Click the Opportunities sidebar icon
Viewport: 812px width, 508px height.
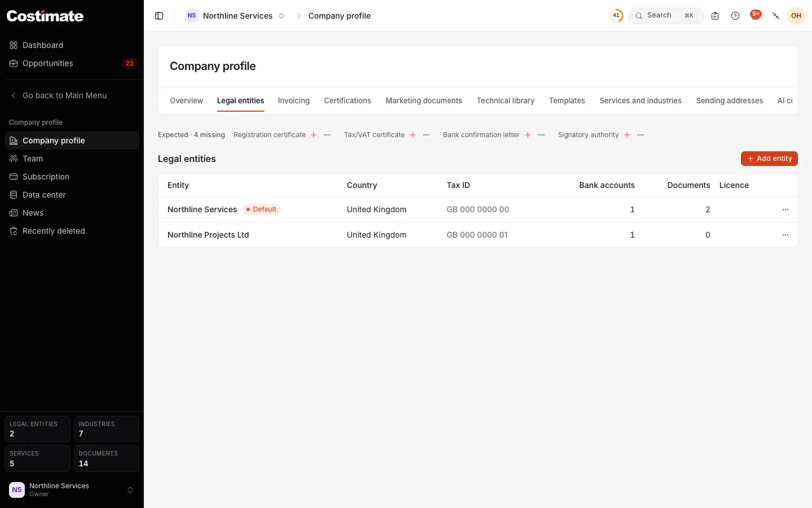pyautogui.click(x=14, y=63)
